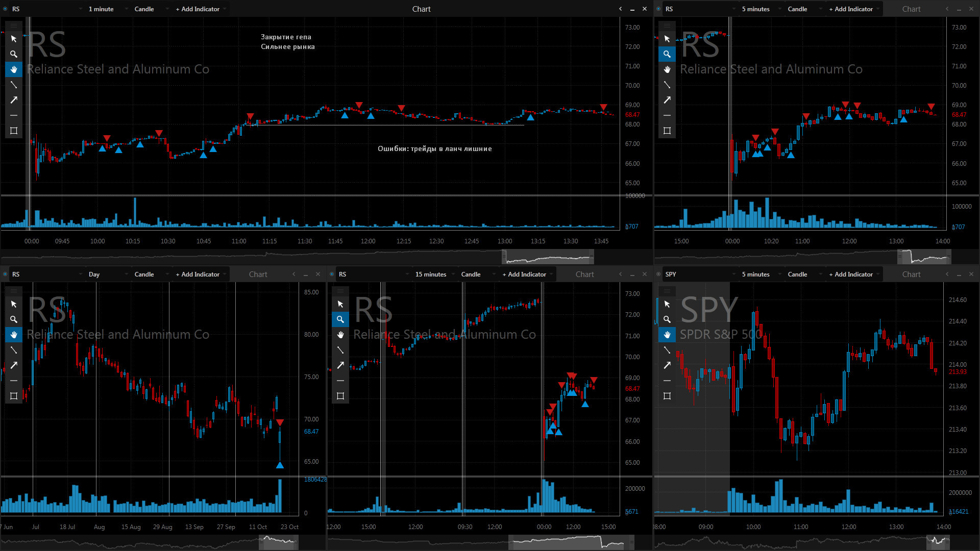Select line drawing tool in SPY chart
980x551 pixels.
click(x=667, y=350)
